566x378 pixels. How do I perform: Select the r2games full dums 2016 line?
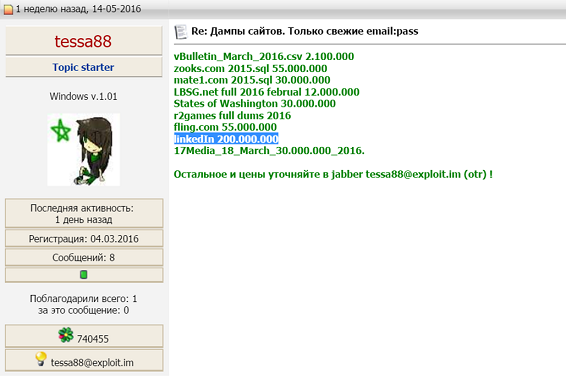232,115
